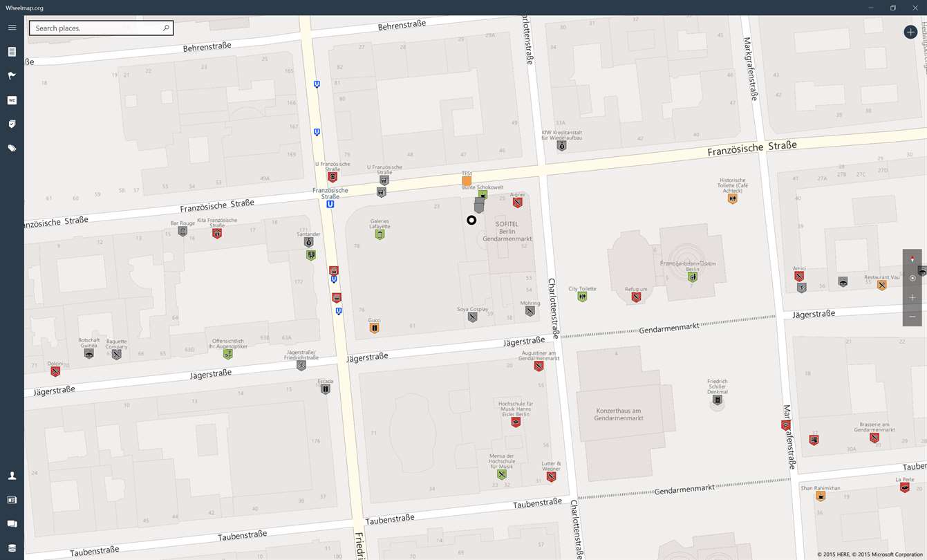Click the Französische Straße U-Bahn icon
This screenshot has height=560, width=927.
pos(330,204)
